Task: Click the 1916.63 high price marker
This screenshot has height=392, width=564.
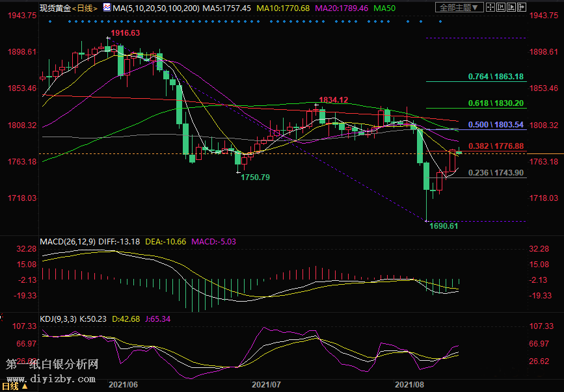Action: pyautogui.click(x=125, y=33)
